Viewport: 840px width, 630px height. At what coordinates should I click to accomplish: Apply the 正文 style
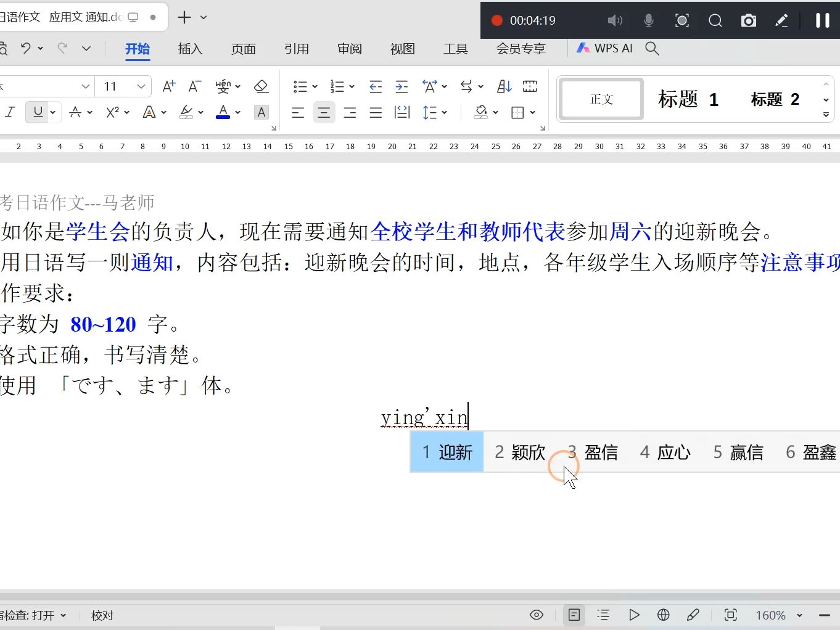[x=602, y=99]
